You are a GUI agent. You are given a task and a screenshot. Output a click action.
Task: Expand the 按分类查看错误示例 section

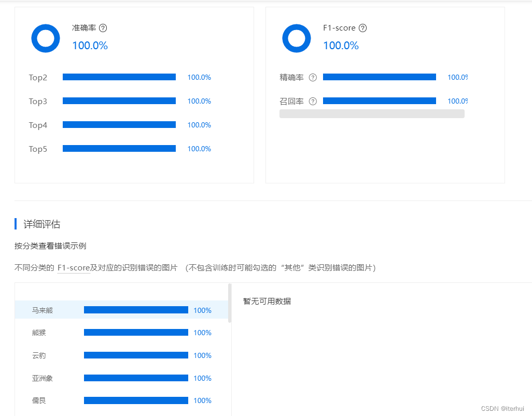tap(51, 246)
